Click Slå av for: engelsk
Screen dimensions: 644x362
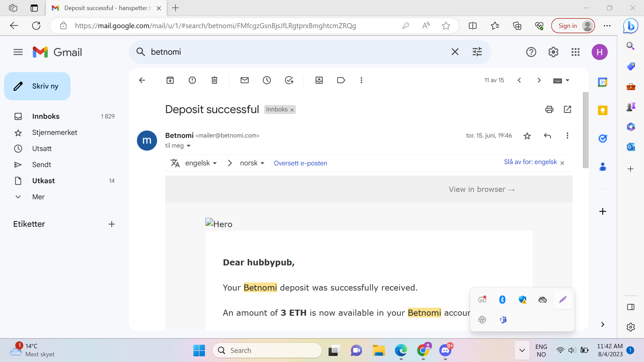[x=530, y=162]
